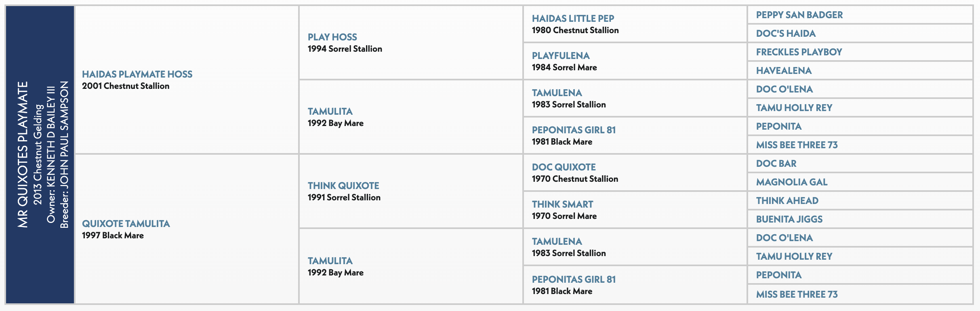This screenshot has height=311, width=980.
Task: Click the TAMULENA entry directly below PLAYFULENA
Action: [557, 93]
